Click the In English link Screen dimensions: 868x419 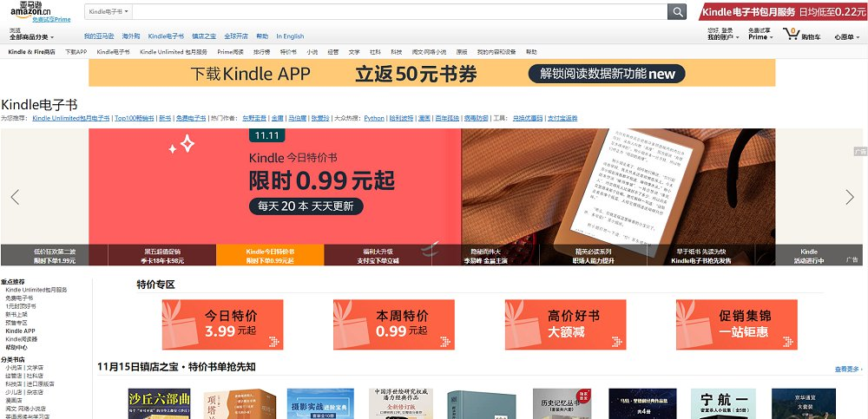(x=290, y=36)
